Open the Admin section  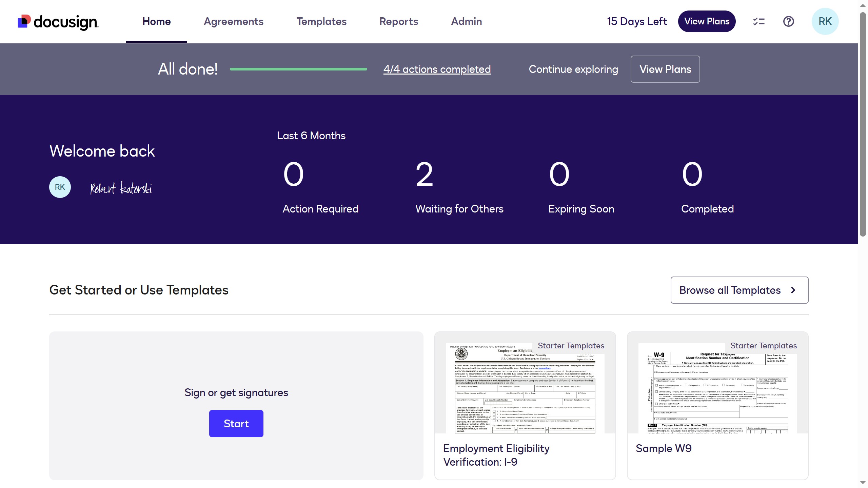(x=466, y=21)
